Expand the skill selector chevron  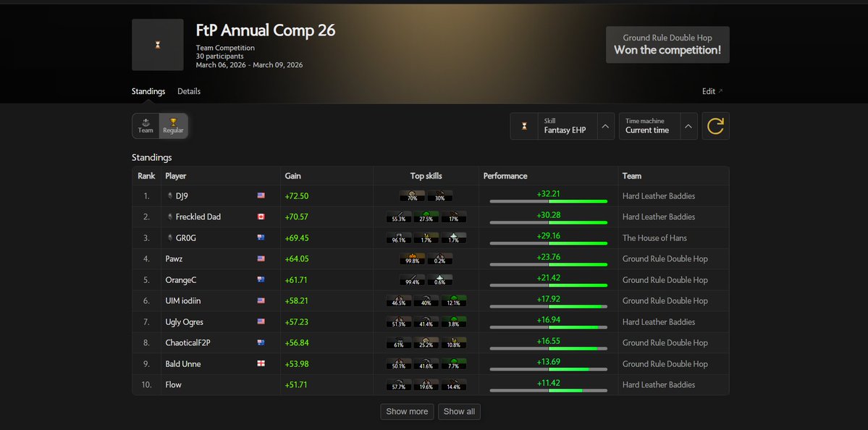(606, 126)
